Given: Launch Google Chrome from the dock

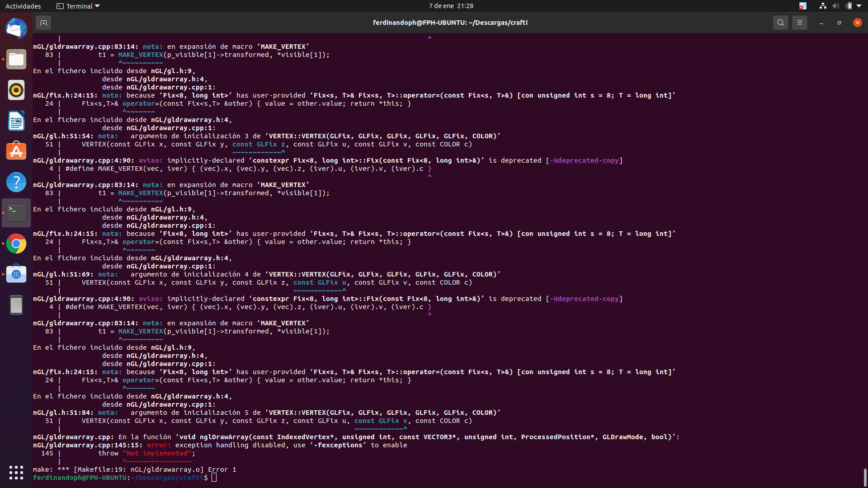Looking at the screenshot, I should pos(16,243).
